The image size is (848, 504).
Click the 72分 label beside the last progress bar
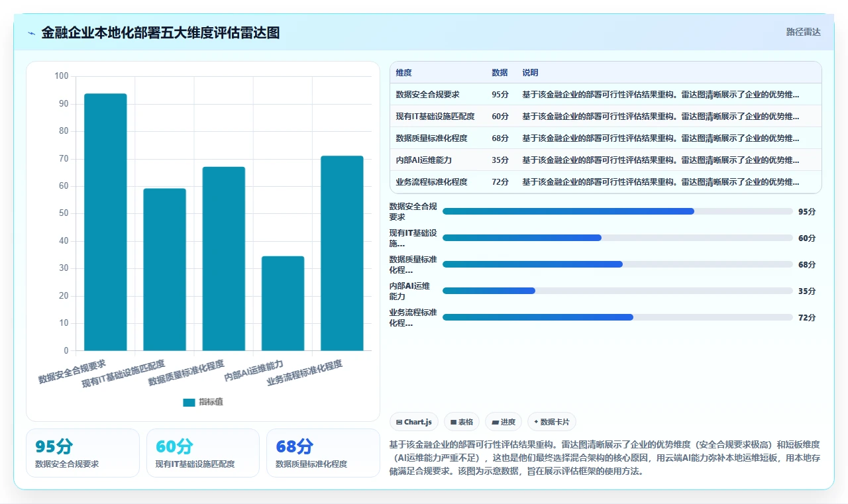tap(807, 317)
